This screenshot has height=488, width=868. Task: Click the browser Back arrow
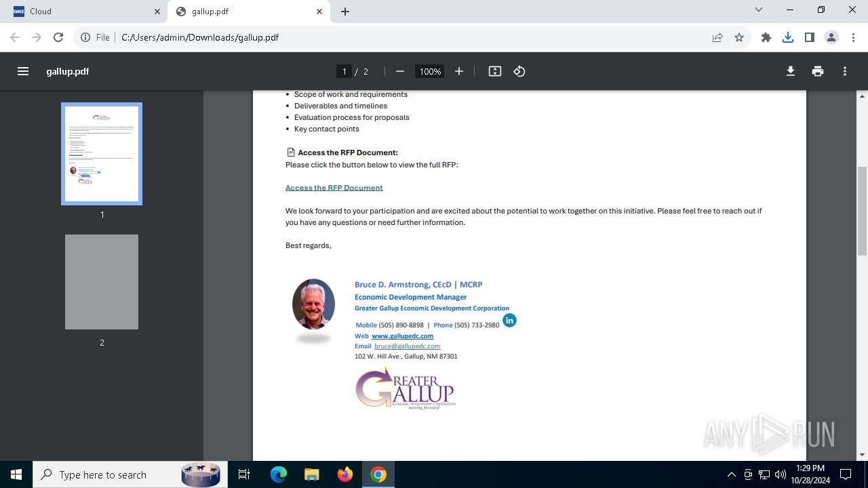coord(15,37)
